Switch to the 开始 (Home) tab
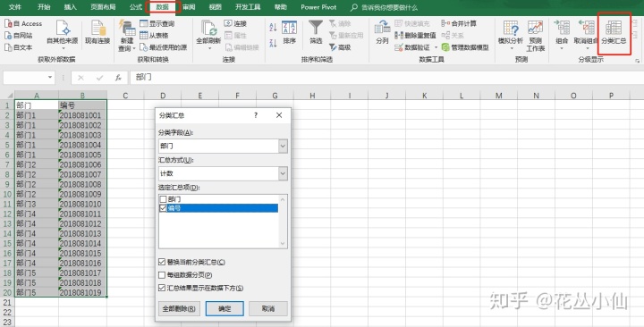This screenshot has width=644, height=327. click(44, 7)
